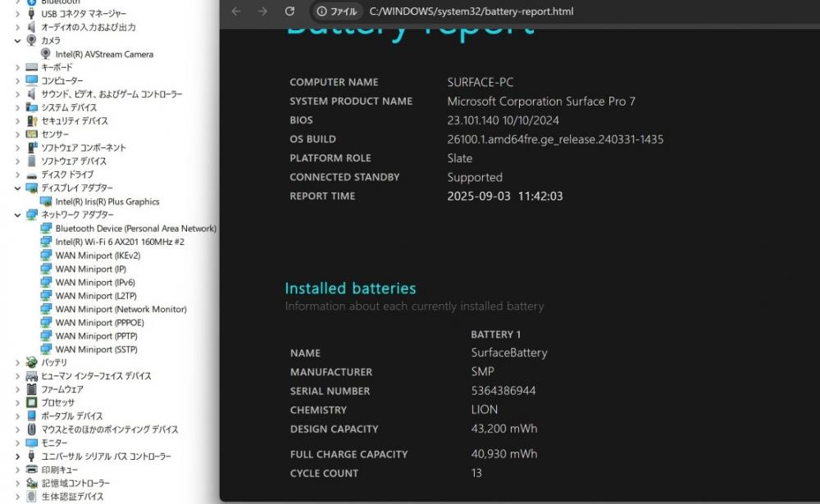Image resolution: width=820 pixels, height=504 pixels.
Task: Click the ファイル site info chip
Action: 337,11
